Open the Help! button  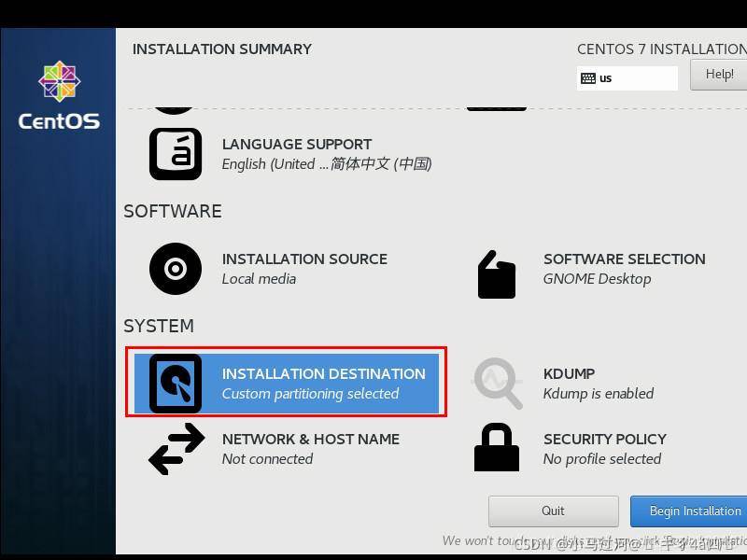tap(719, 75)
